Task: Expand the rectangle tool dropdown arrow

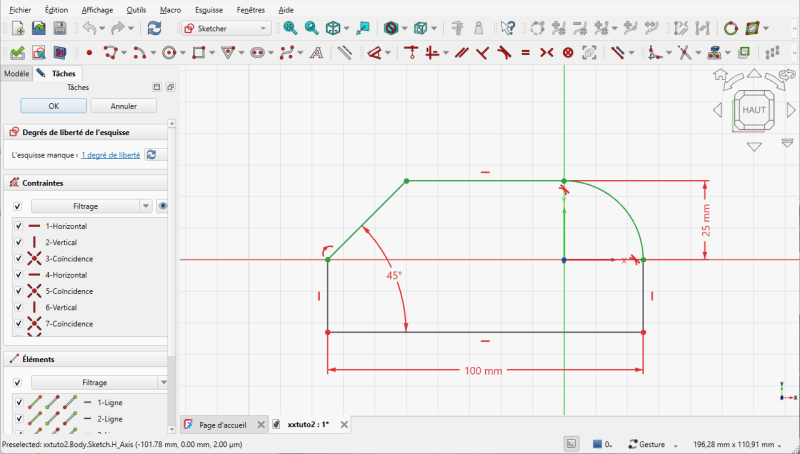Action: click(211, 53)
